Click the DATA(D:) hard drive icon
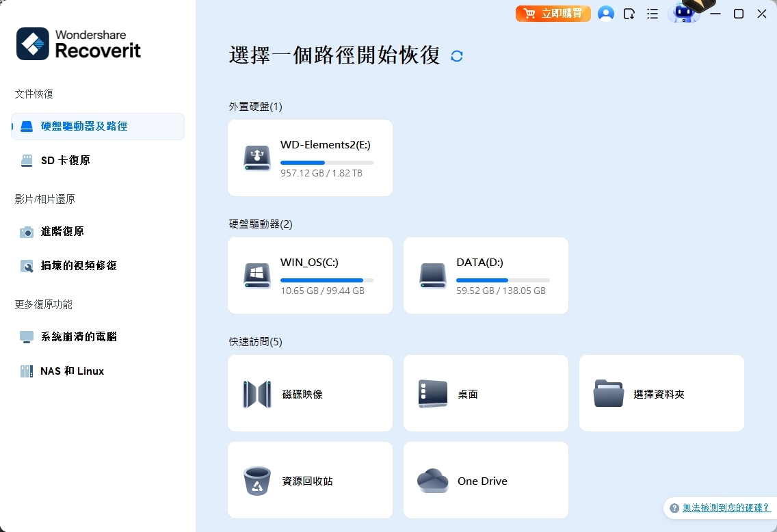 433,276
